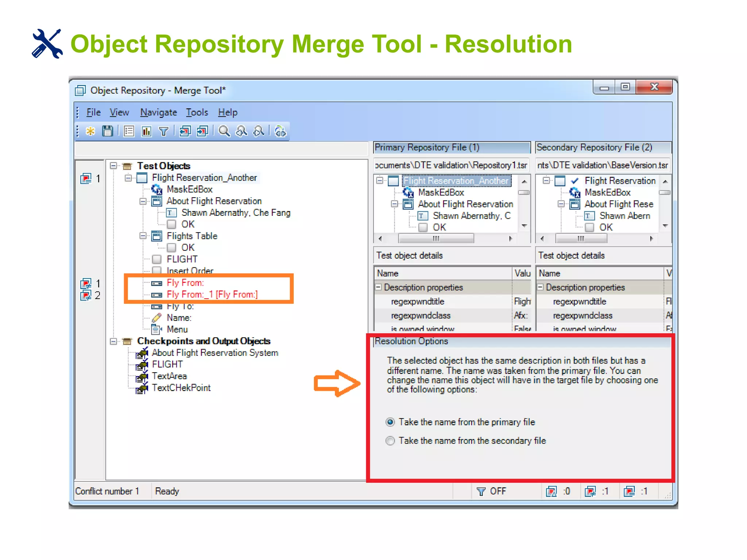Viewport: 747px width, 560px height.
Task: Collapse the Flights Table node
Action: point(143,236)
